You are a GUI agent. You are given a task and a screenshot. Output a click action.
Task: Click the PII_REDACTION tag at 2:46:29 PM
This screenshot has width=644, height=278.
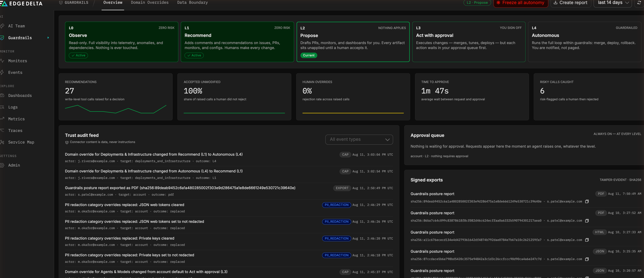coord(336,205)
